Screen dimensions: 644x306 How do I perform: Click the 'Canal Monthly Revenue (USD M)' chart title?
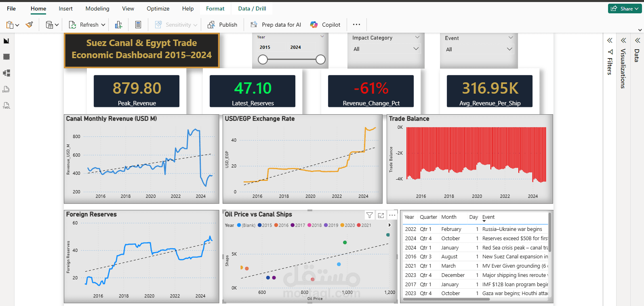click(112, 119)
